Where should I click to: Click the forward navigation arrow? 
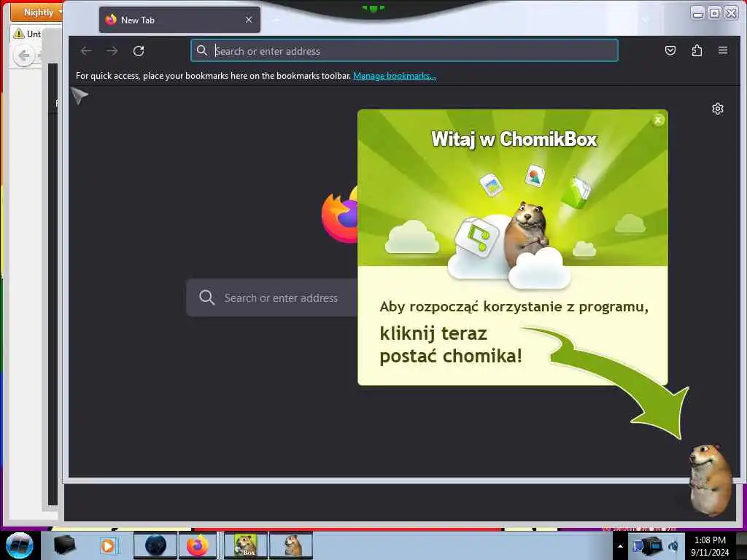coord(112,51)
